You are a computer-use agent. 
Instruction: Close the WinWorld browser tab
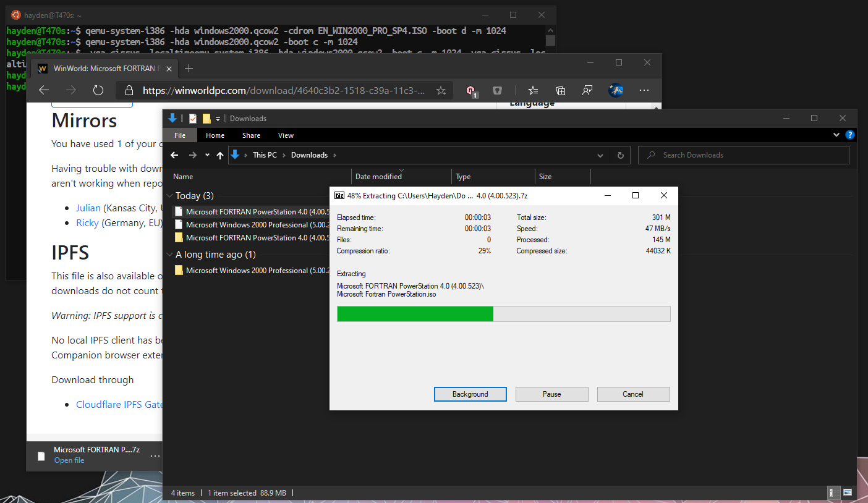169,68
